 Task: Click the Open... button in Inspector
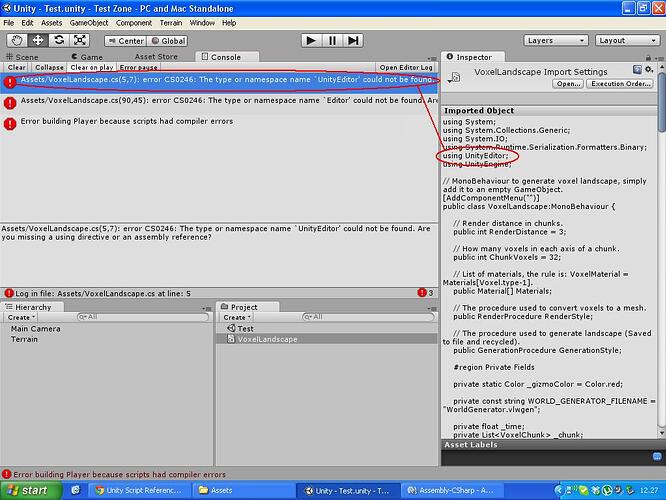568,84
